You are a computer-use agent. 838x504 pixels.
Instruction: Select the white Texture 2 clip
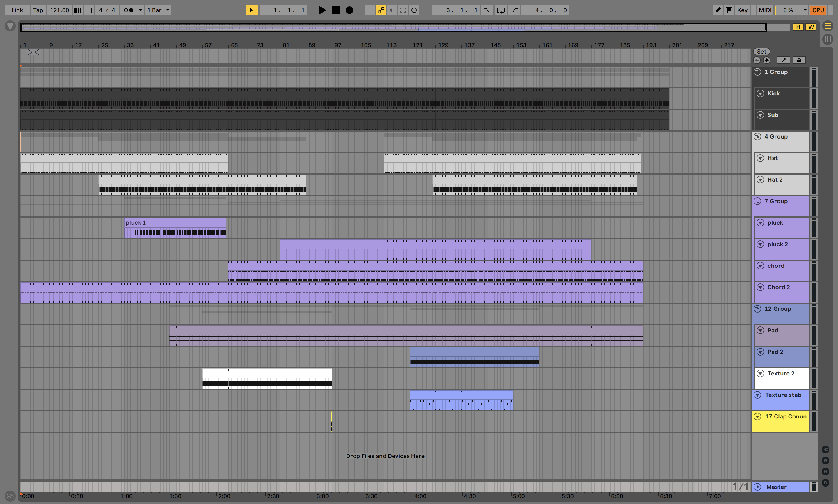pyautogui.click(x=267, y=378)
